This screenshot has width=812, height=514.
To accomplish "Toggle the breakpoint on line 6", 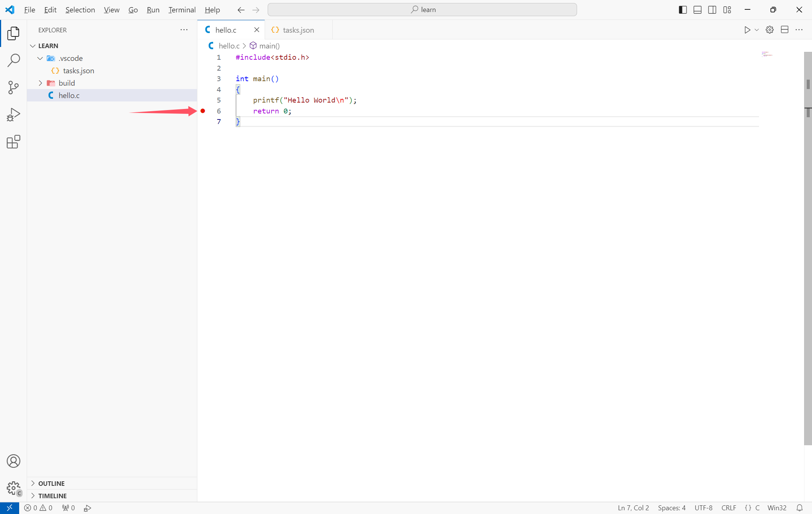I will click(x=203, y=111).
